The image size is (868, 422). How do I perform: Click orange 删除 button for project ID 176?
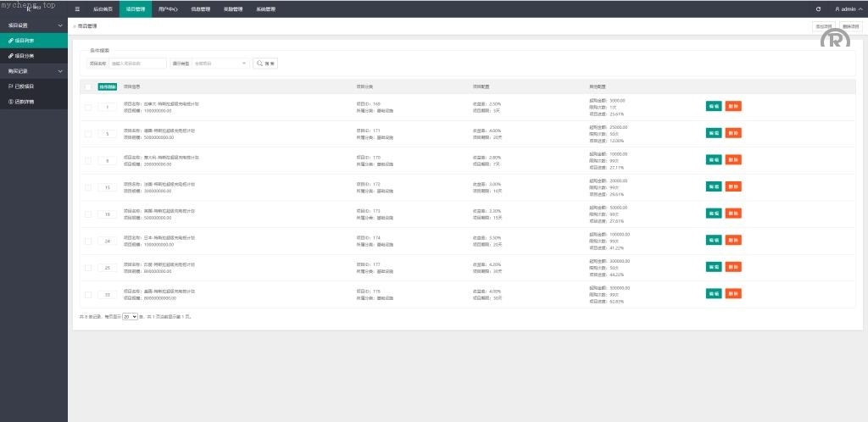(733, 294)
